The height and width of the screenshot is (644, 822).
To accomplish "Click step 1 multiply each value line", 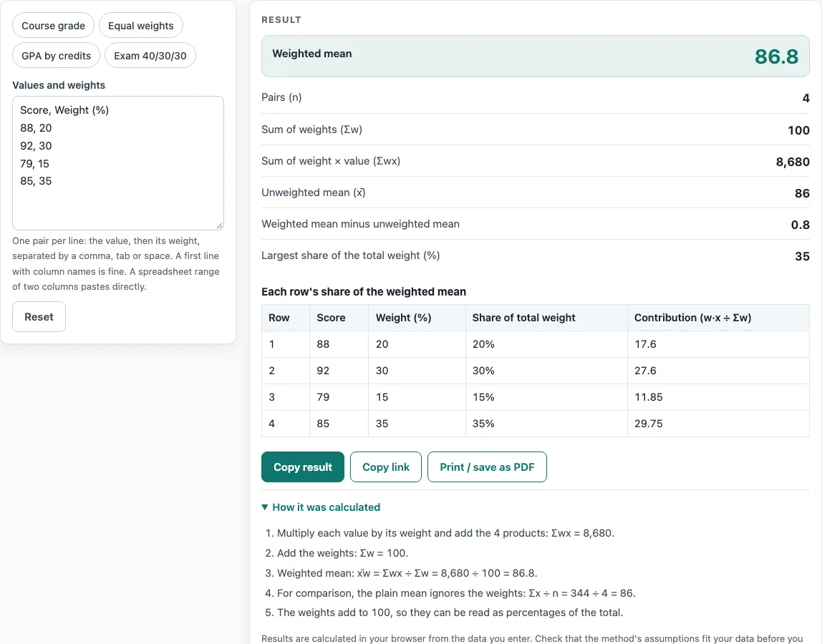I will click(x=445, y=533).
